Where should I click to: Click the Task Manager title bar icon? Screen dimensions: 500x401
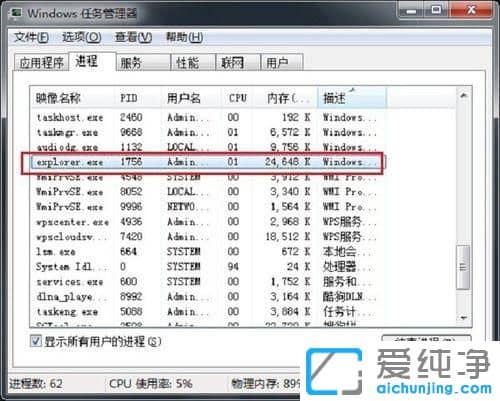click(16, 13)
